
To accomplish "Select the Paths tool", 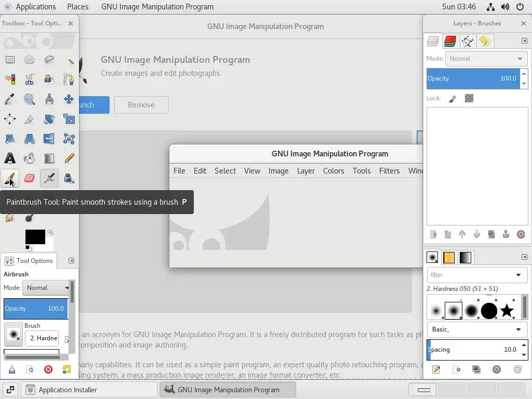I will [69, 79].
